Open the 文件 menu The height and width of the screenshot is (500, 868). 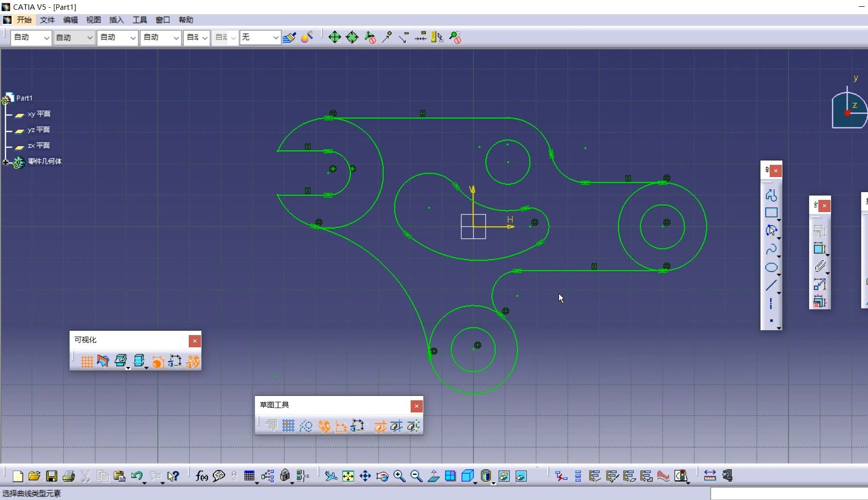(x=47, y=20)
